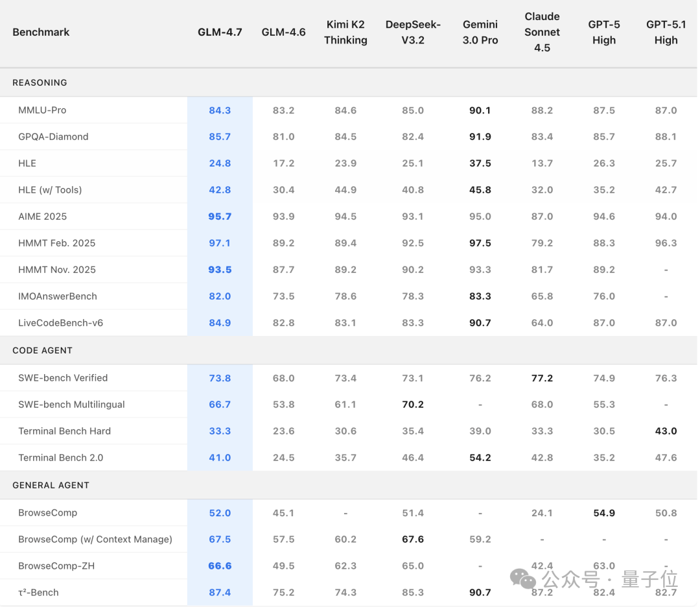Click the GENERAL AGENT section heading

[x=51, y=485]
